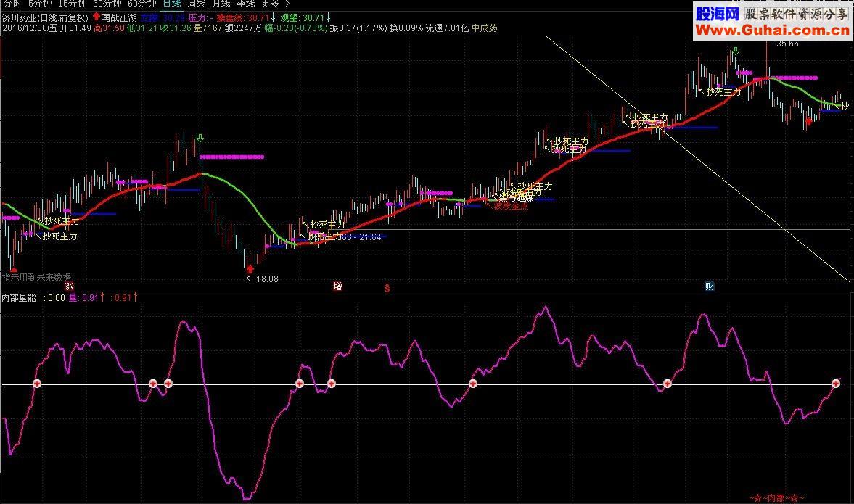The width and height of the screenshot is (854, 504).
Task: Click the green down arrow above first peak
Action: point(200,139)
